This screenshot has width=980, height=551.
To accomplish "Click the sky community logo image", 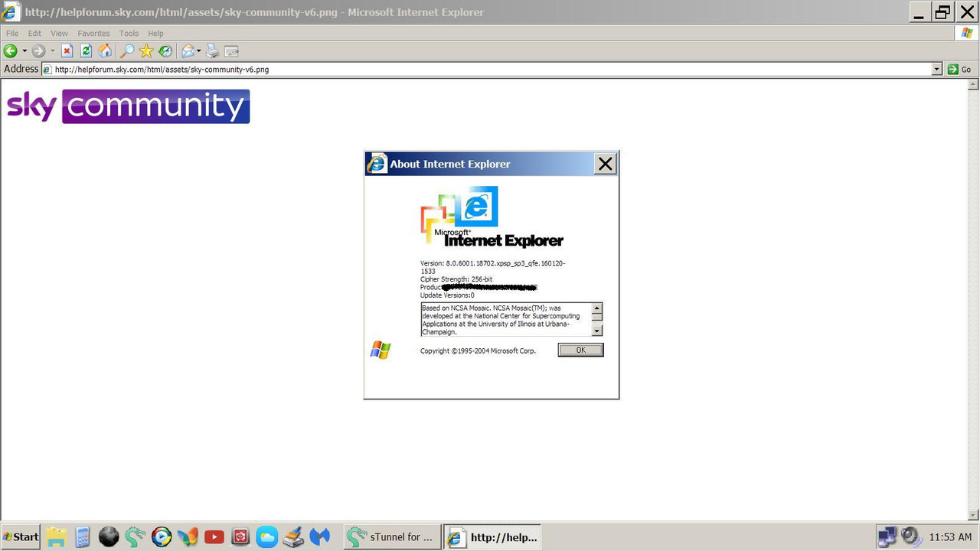I will point(128,106).
